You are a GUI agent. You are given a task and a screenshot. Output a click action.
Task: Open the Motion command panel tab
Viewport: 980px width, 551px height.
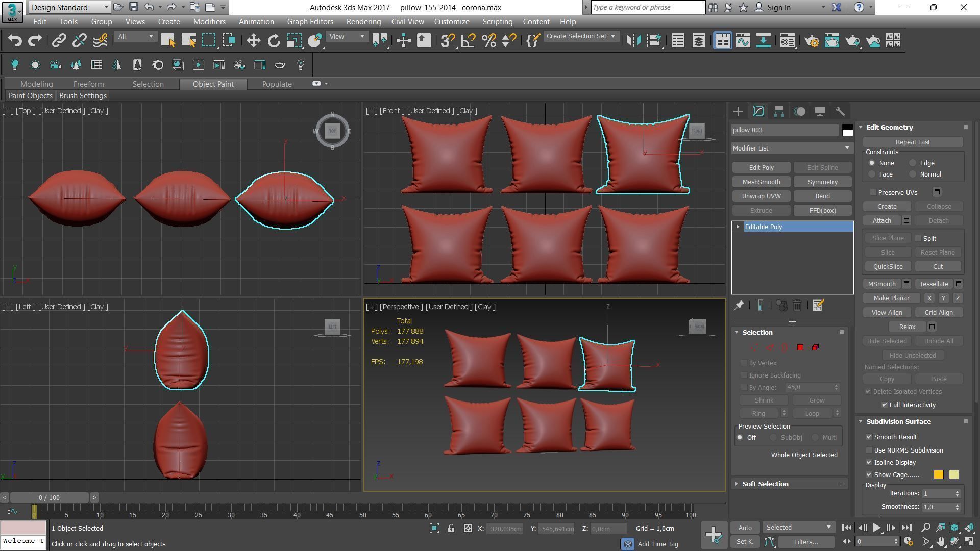pos(799,111)
